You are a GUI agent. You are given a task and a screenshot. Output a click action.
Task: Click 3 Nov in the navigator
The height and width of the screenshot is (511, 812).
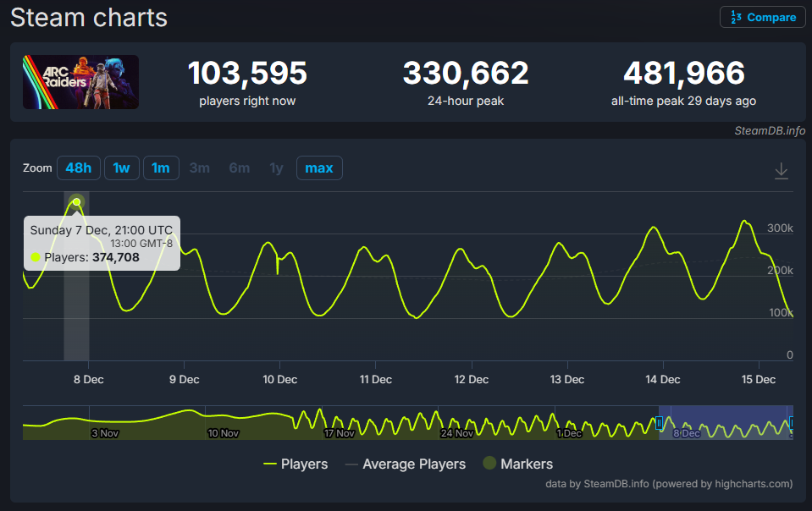click(x=105, y=433)
